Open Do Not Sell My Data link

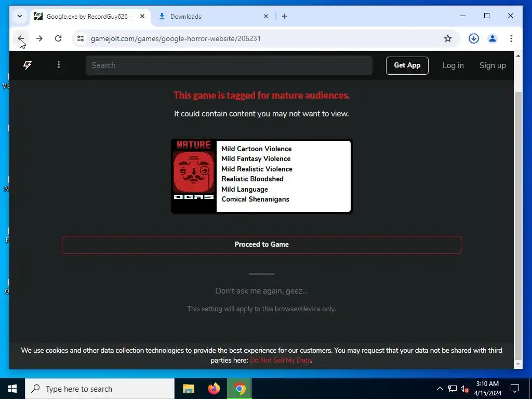click(280, 361)
